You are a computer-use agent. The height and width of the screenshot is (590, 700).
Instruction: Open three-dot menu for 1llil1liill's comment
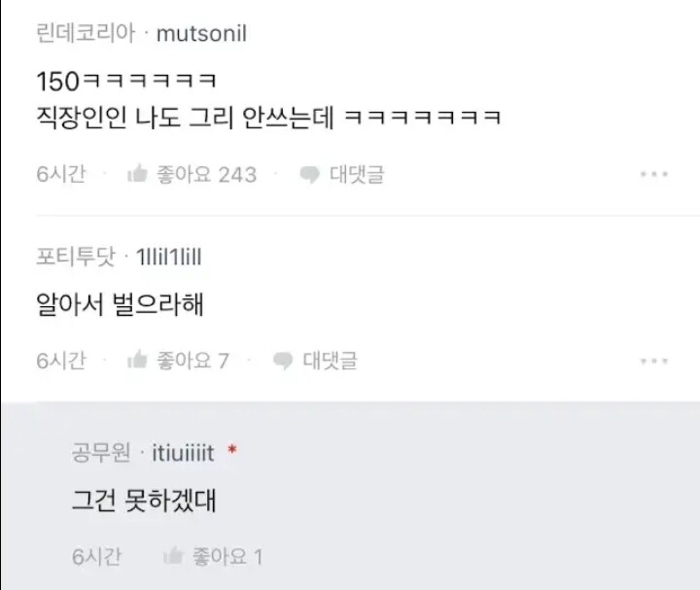point(654,361)
